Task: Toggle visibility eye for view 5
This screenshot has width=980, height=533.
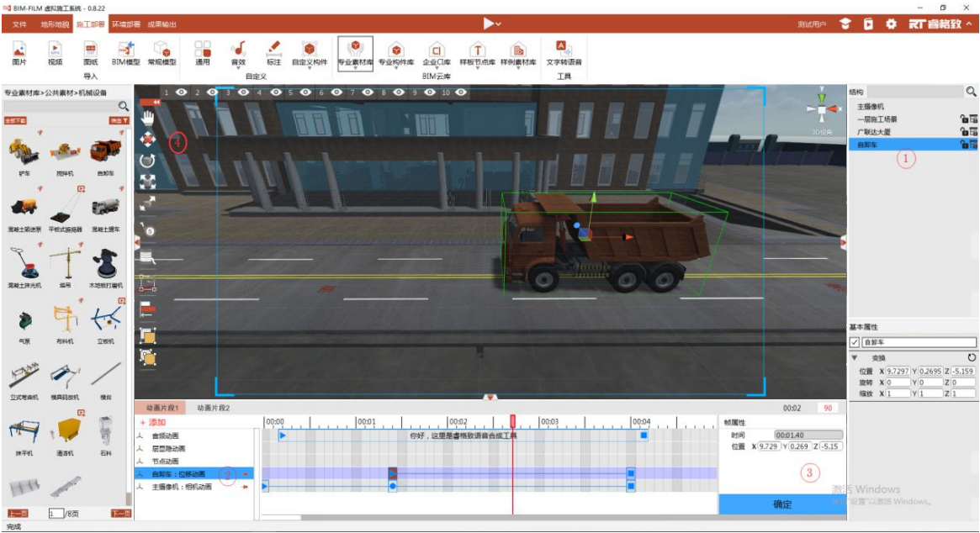Action: point(305,92)
